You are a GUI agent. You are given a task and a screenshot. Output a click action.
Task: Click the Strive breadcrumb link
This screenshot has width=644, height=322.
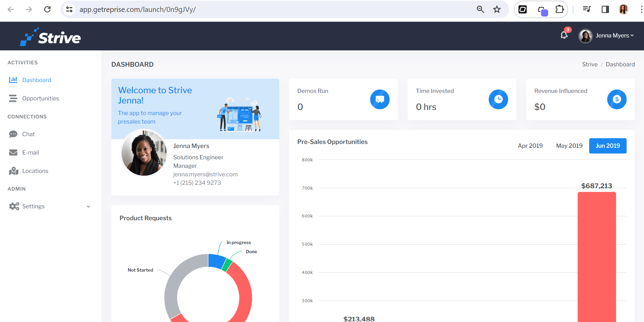590,64
